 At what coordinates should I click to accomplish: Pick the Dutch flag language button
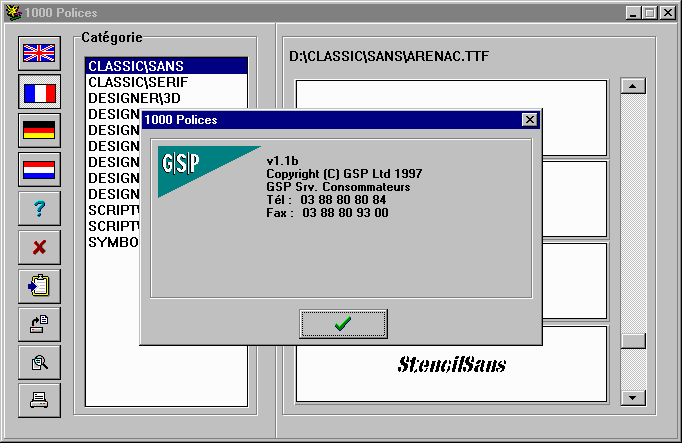coord(39,169)
